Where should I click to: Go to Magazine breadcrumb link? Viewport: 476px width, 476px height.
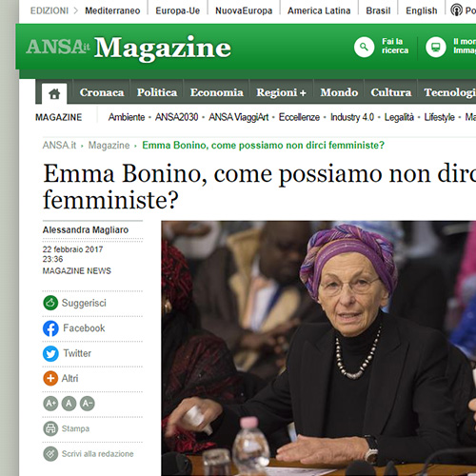109,146
